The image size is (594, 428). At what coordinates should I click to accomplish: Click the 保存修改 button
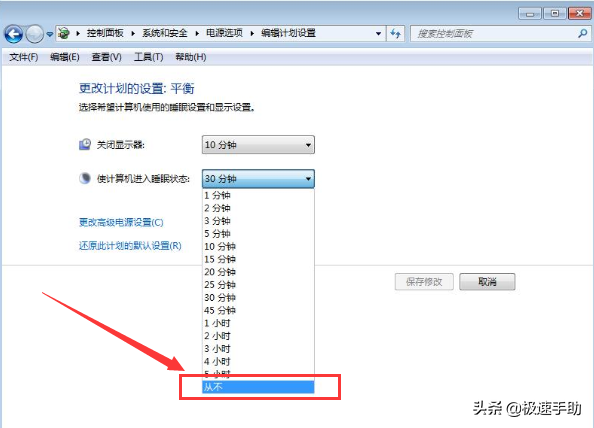click(424, 282)
